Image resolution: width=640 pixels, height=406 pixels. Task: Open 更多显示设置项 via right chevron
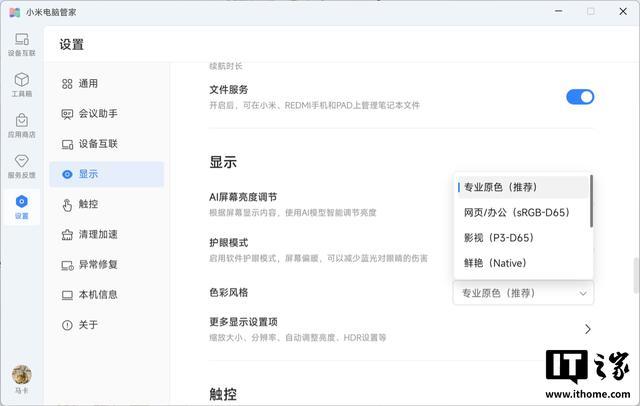click(587, 329)
